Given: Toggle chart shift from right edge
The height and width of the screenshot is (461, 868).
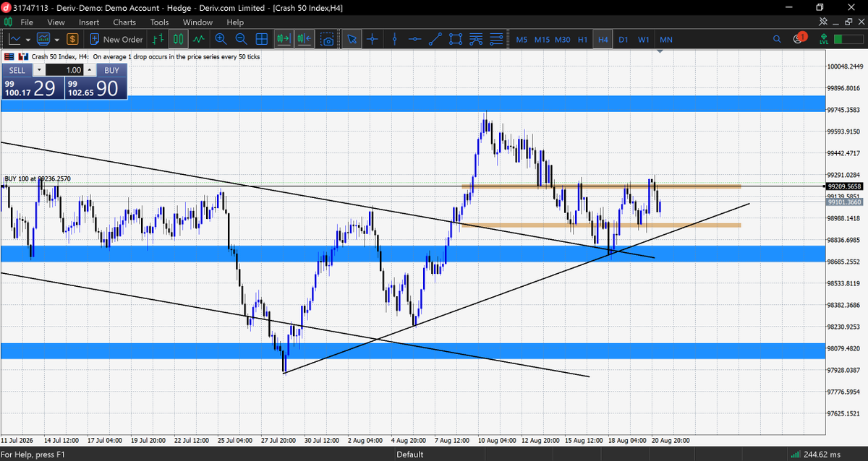Looking at the screenshot, I should point(303,39).
